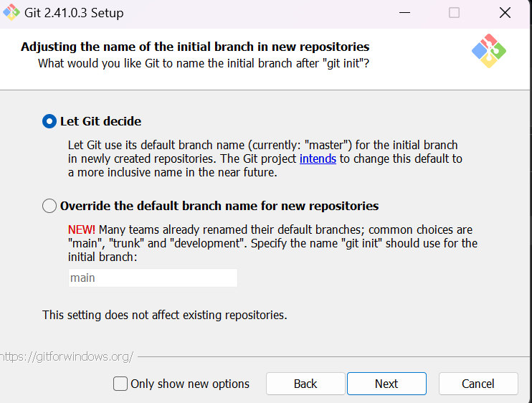The width and height of the screenshot is (532, 403).
Task: Close the Git Setup window
Action: [x=504, y=13]
